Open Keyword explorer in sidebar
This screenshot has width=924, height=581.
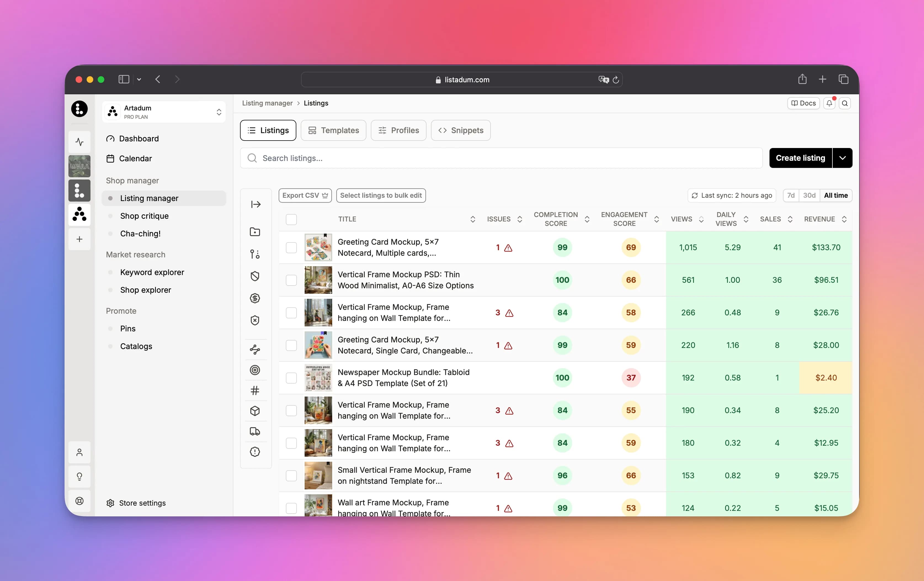[152, 272]
